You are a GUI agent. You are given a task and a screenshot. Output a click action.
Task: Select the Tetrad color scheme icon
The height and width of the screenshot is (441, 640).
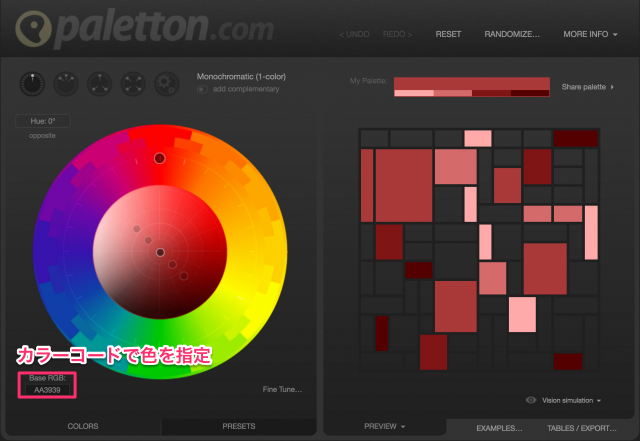(133, 84)
